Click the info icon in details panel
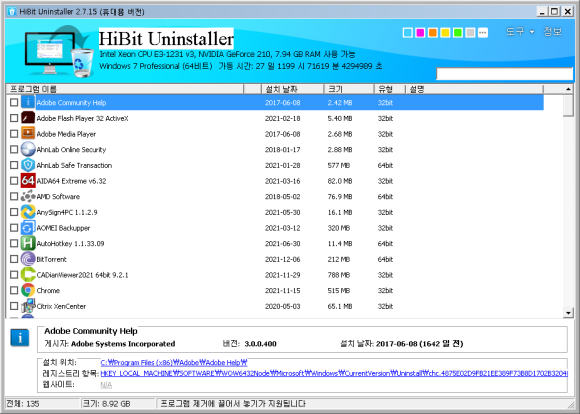This screenshot has width=580, height=414. [x=20, y=337]
